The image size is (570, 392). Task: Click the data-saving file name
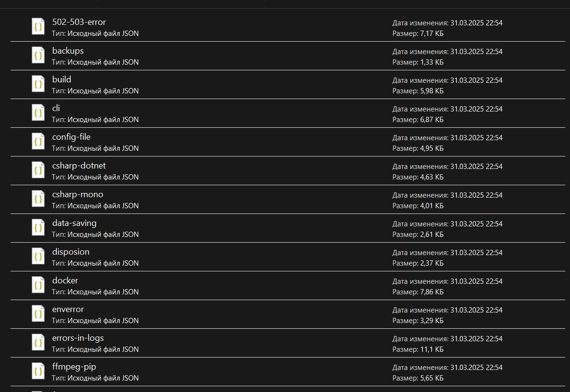point(74,223)
